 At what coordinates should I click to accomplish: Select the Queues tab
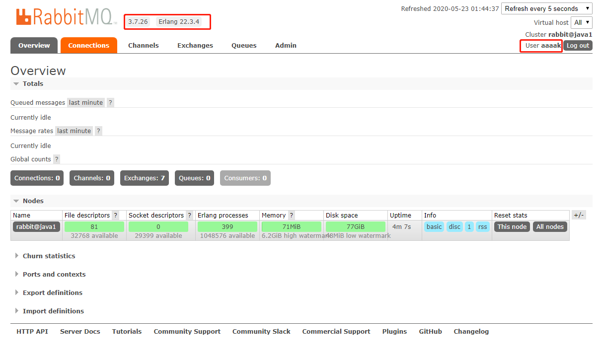pos(244,45)
